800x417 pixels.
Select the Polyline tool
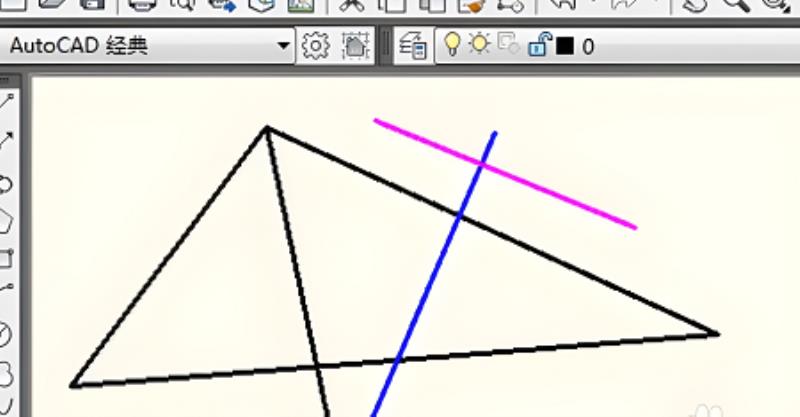tap(6, 184)
